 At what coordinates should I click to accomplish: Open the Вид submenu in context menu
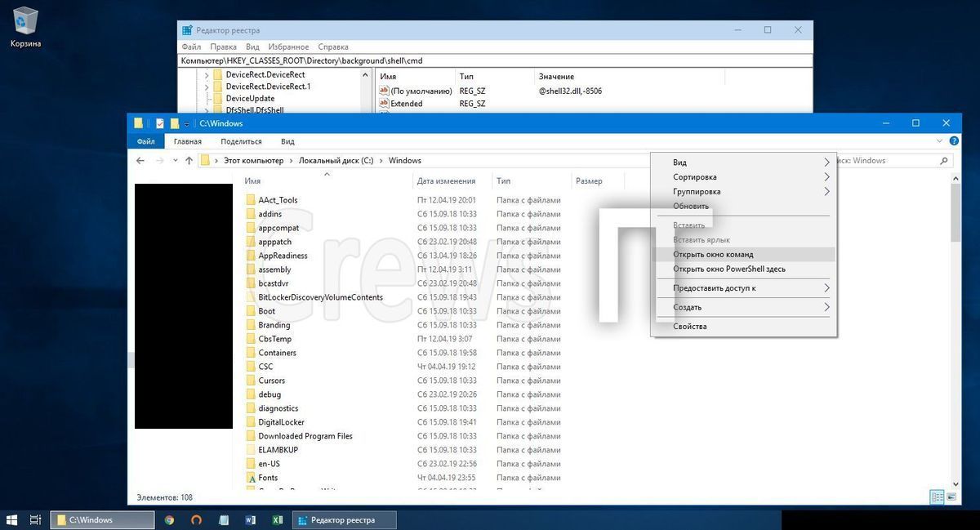tap(743, 163)
